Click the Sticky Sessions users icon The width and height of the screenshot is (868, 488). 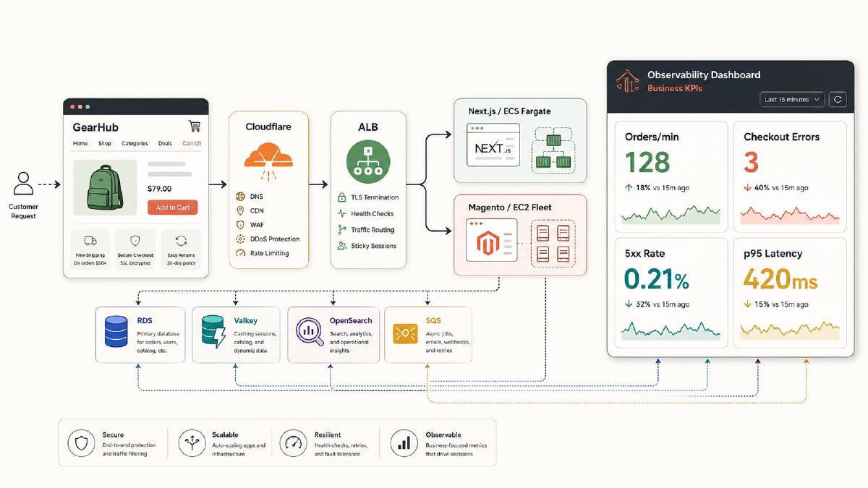[x=343, y=246]
